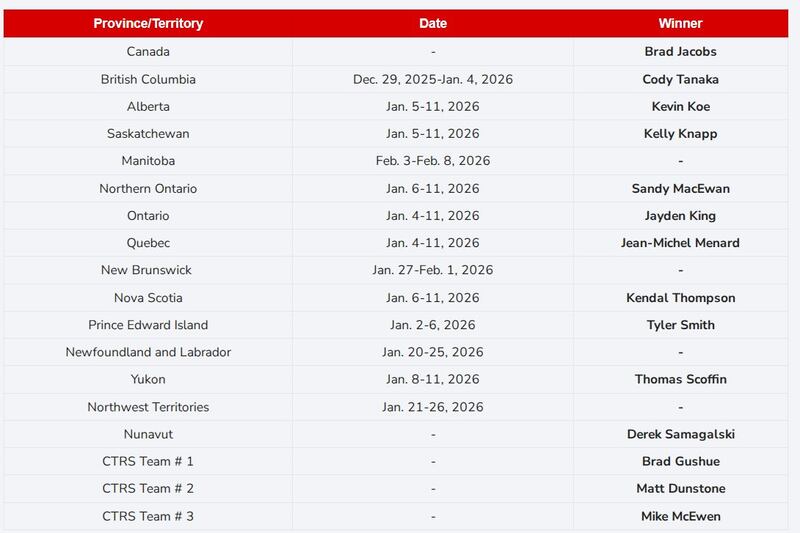This screenshot has width=800, height=533.
Task: Select Kelly Knapp winner name
Action: click(x=680, y=133)
